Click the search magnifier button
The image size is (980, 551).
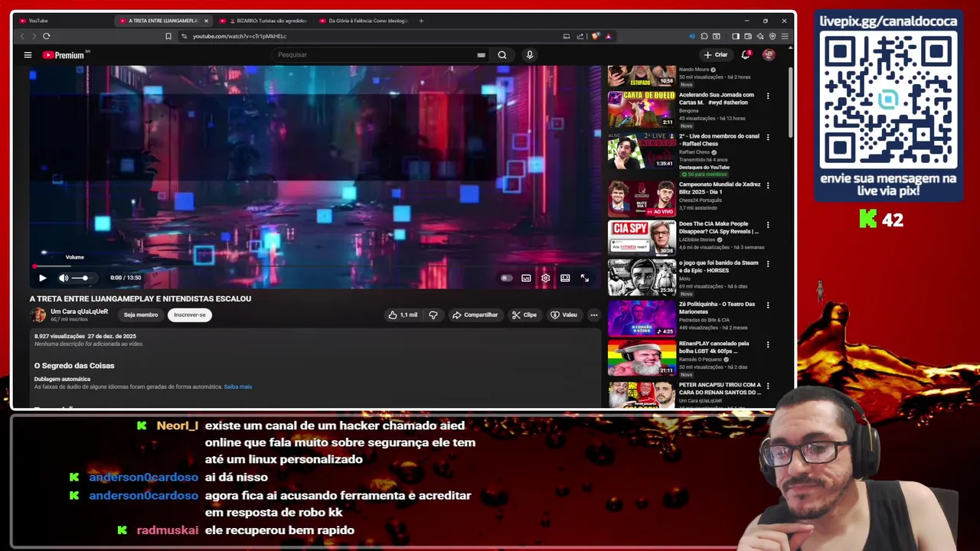point(502,55)
